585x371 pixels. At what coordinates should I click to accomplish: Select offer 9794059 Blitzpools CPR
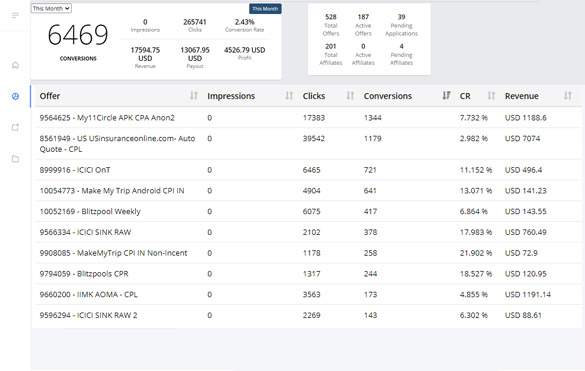coord(84,274)
